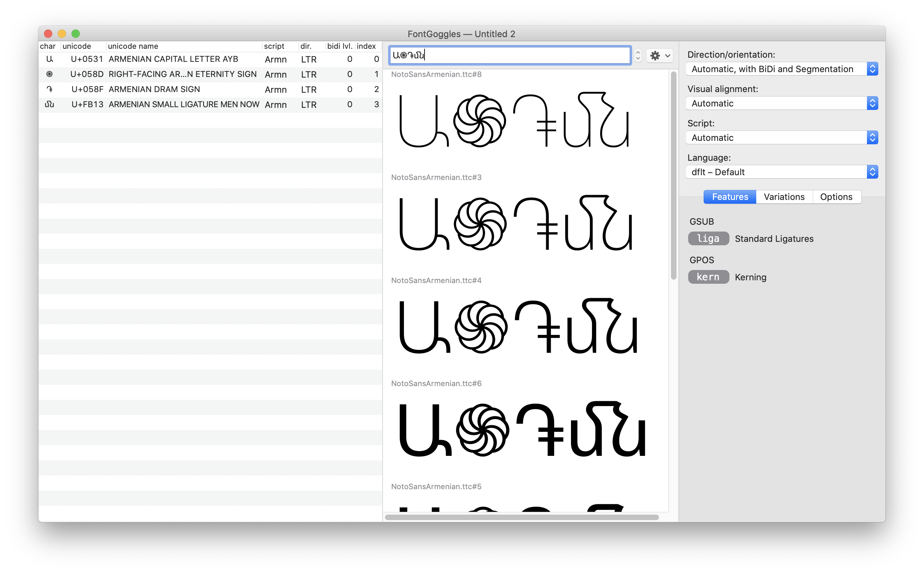Screen dimensions: 924x573
Task: Open the Language dflt Default dropdown
Action: pyautogui.click(x=781, y=172)
